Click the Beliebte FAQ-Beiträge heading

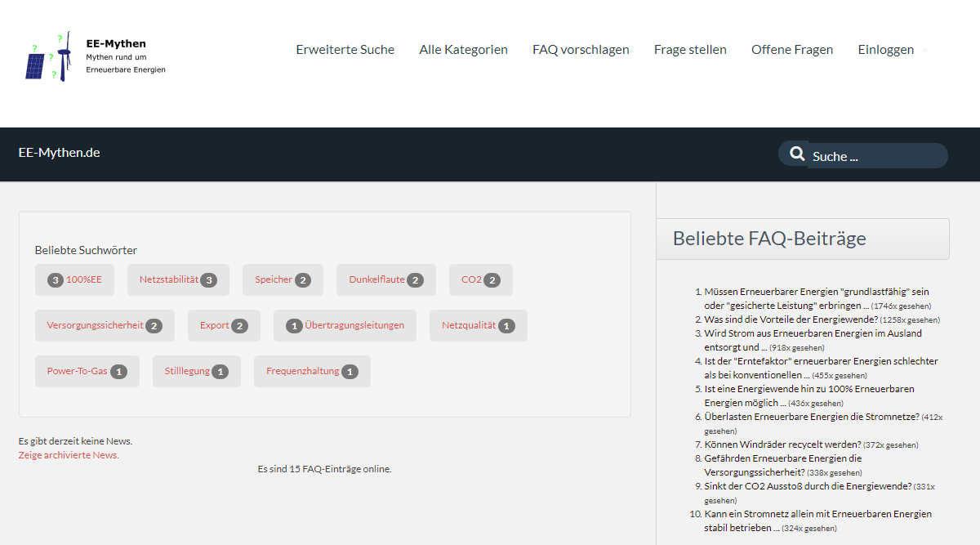coord(769,239)
